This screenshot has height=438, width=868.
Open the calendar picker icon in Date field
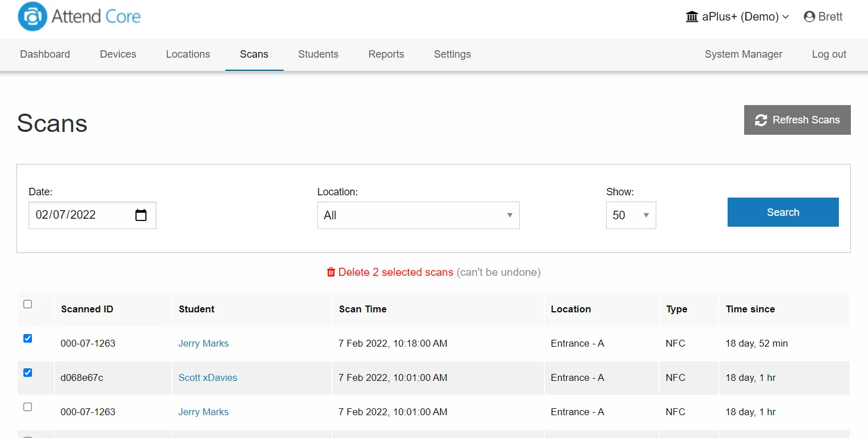(141, 215)
